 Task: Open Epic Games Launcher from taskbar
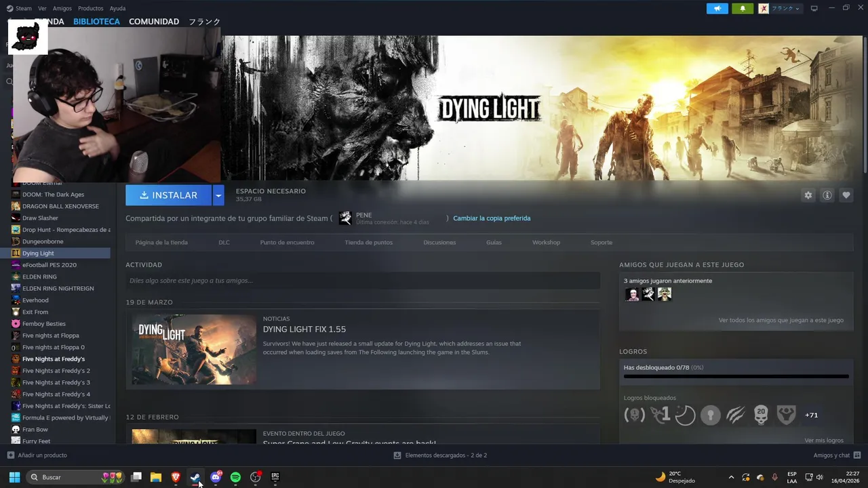click(x=275, y=477)
